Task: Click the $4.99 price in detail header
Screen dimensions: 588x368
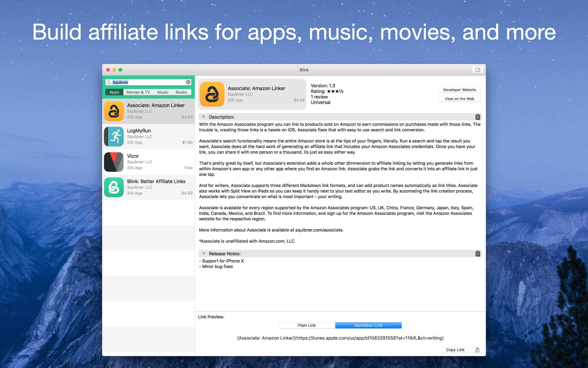Action: point(299,100)
